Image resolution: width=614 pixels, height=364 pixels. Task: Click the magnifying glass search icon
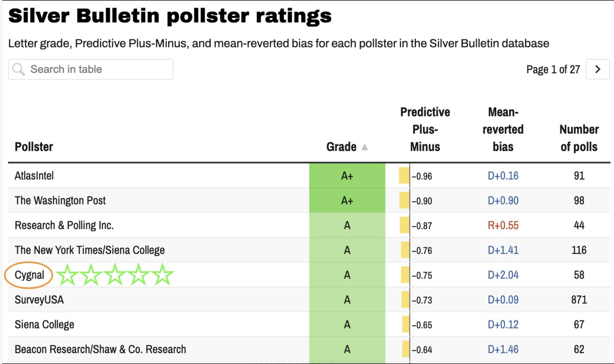click(19, 70)
